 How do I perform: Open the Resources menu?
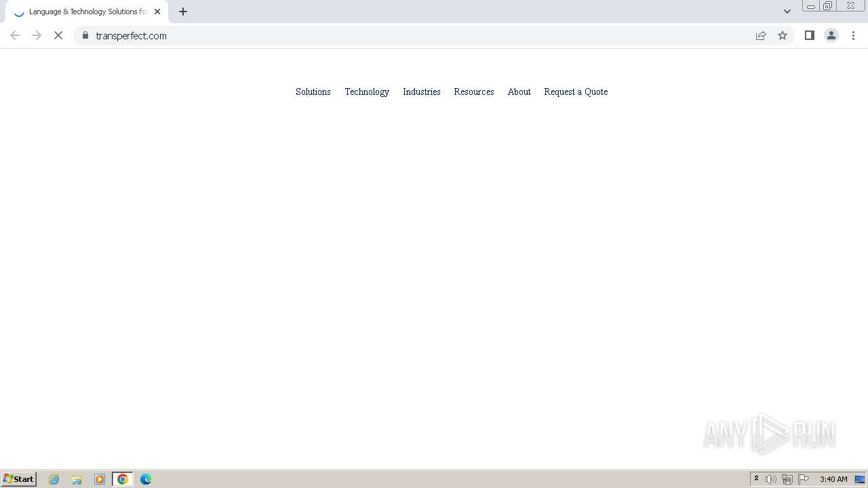pyautogui.click(x=474, y=91)
